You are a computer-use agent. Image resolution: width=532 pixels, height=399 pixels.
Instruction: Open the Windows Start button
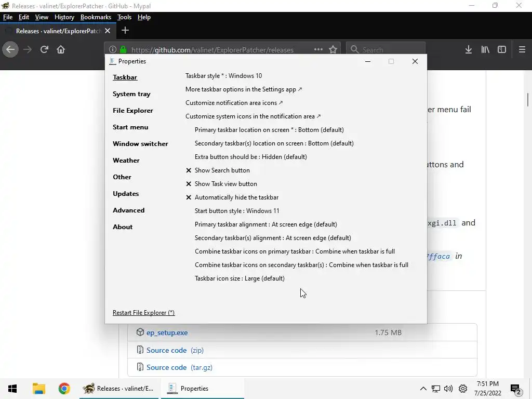click(12, 389)
